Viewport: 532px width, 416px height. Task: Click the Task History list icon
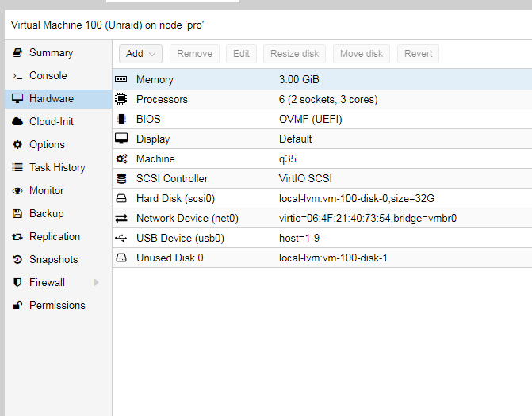pos(17,167)
